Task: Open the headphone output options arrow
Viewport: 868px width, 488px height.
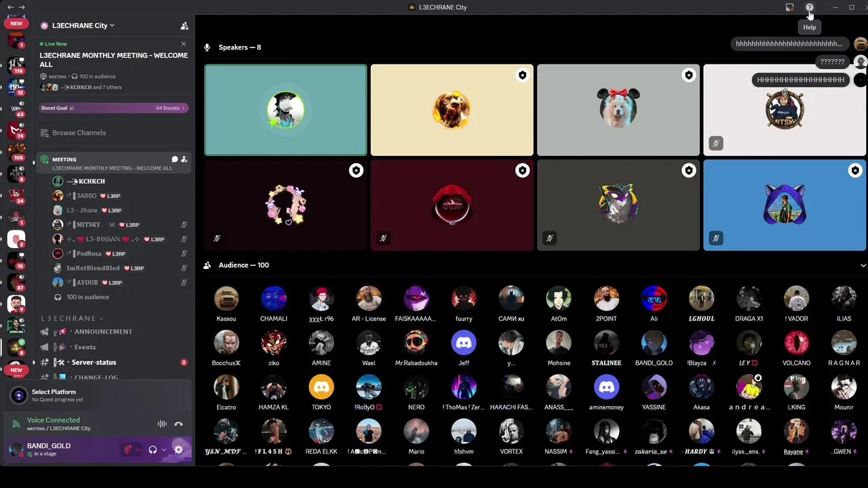Action: click(164, 449)
